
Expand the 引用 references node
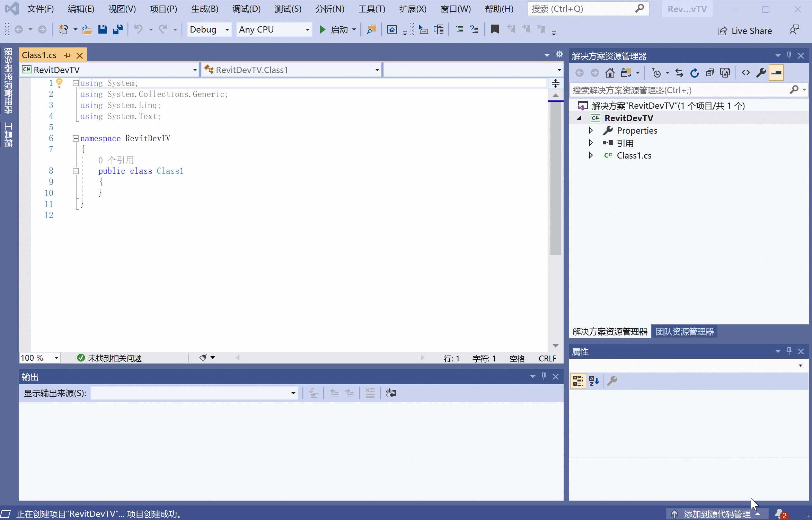tap(591, 143)
